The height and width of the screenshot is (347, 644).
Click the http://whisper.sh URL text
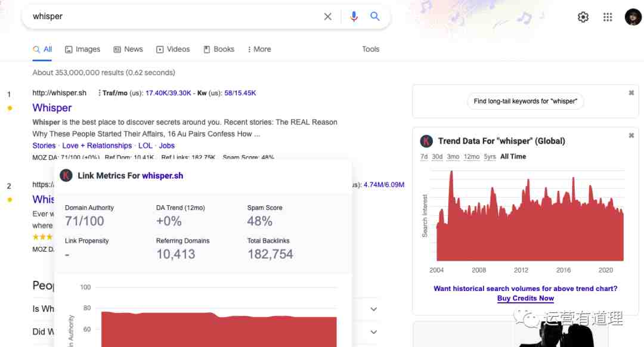tap(60, 93)
